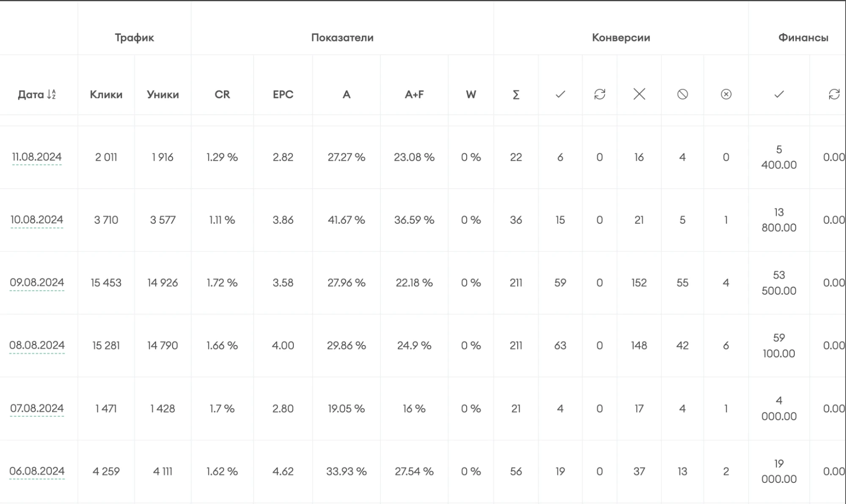Click the rejected X icon column header

[639, 94]
